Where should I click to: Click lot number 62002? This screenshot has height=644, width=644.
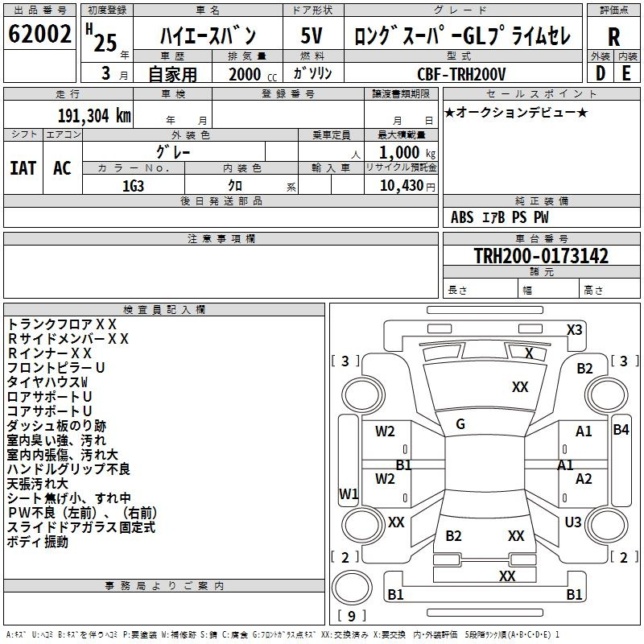(39, 34)
